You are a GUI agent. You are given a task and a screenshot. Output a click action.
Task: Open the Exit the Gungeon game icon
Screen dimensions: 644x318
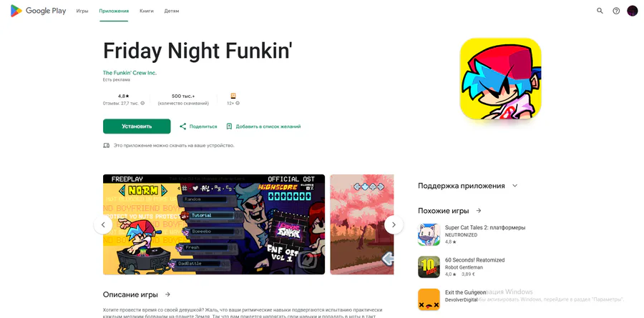429,299
